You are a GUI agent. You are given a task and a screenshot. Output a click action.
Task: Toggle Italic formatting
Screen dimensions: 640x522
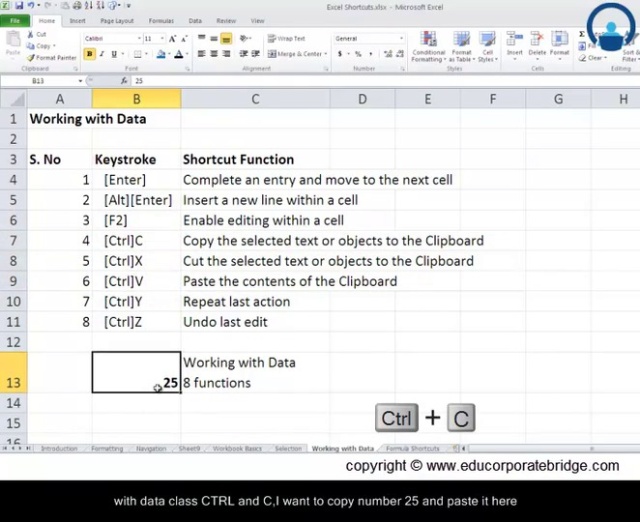pos(102,54)
